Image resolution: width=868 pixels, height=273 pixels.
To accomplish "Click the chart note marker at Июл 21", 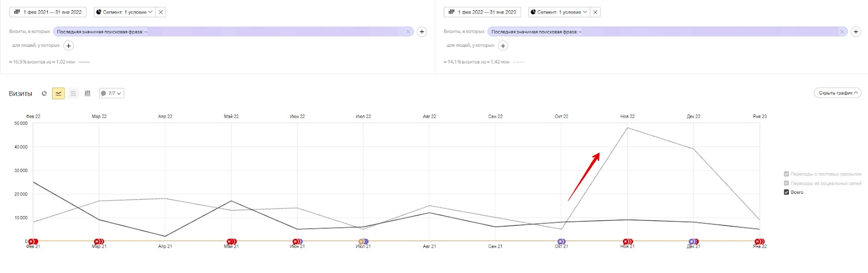I will pos(362,242).
